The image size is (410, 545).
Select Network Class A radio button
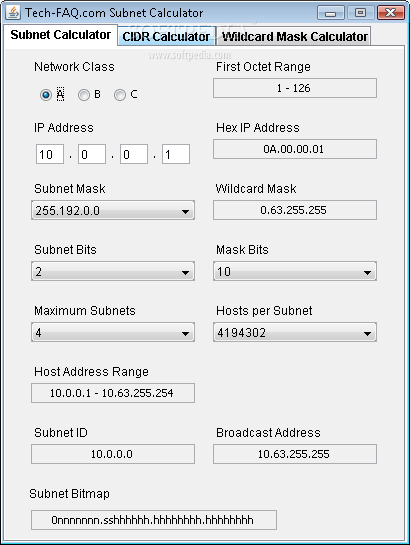(x=46, y=95)
